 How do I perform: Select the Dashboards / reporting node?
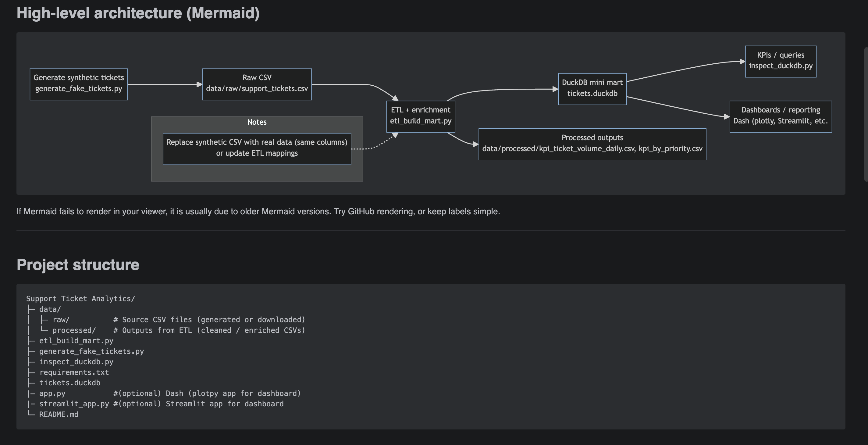[781, 116]
